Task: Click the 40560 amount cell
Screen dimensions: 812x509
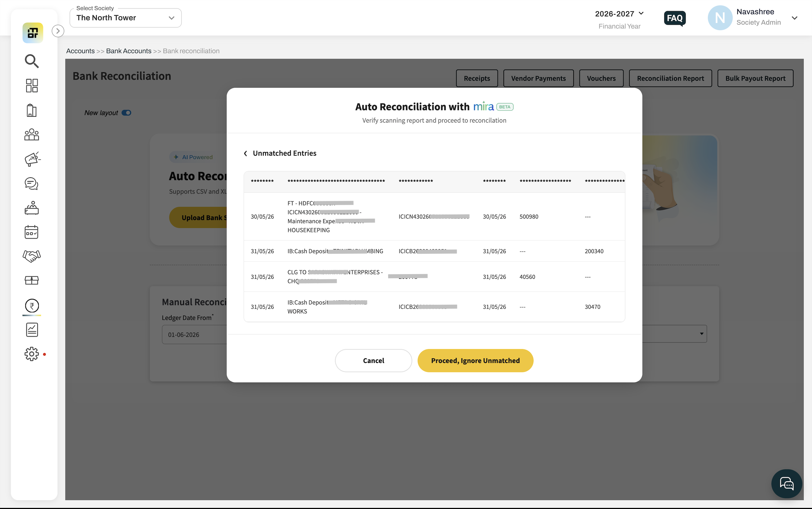Action: pos(527,277)
